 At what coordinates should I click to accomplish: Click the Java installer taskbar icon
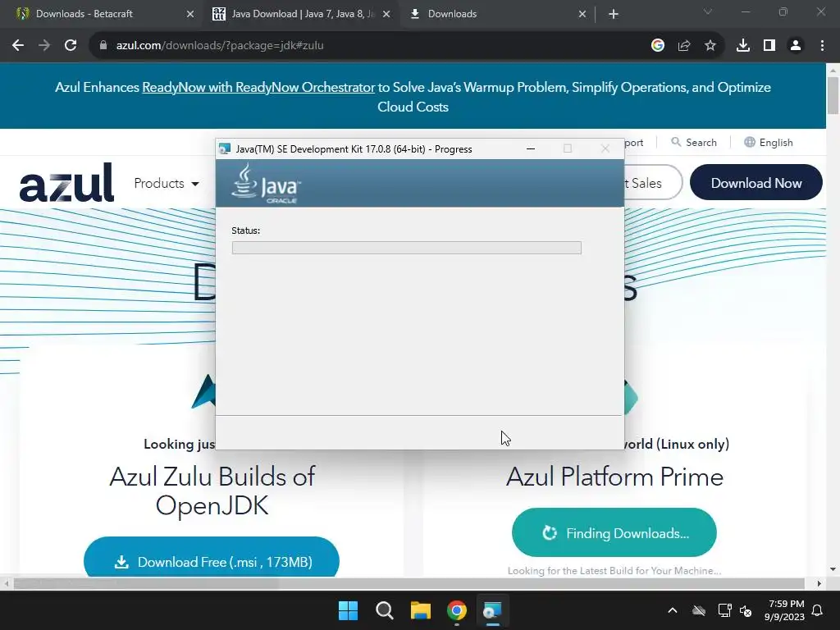(x=492, y=610)
